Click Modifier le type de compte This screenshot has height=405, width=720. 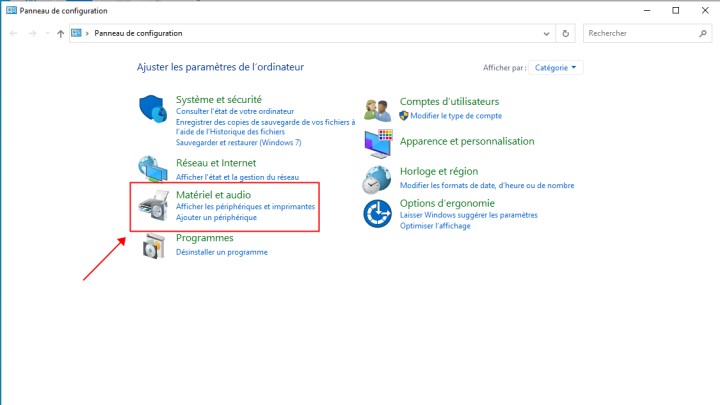coord(456,116)
